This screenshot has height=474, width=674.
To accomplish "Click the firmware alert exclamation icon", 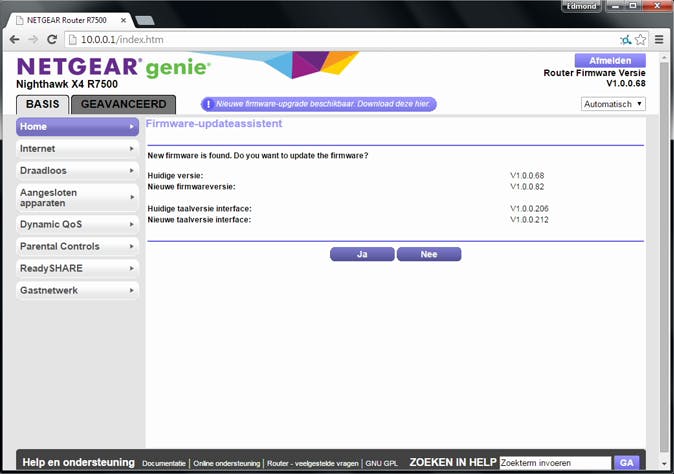I will 208,104.
